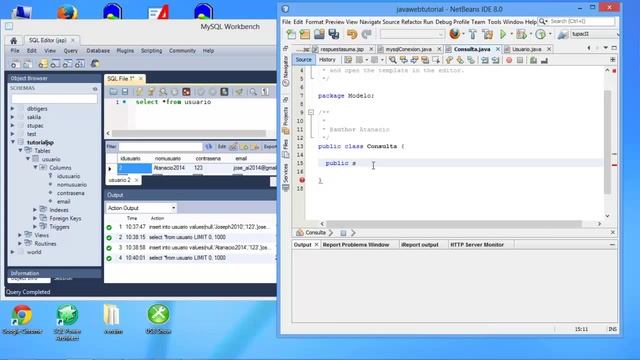This screenshot has width=640, height=360.
Task: Click horizontal scrollbar in SQL query editor
Action: pyautogui.click(x=189, y=133)
